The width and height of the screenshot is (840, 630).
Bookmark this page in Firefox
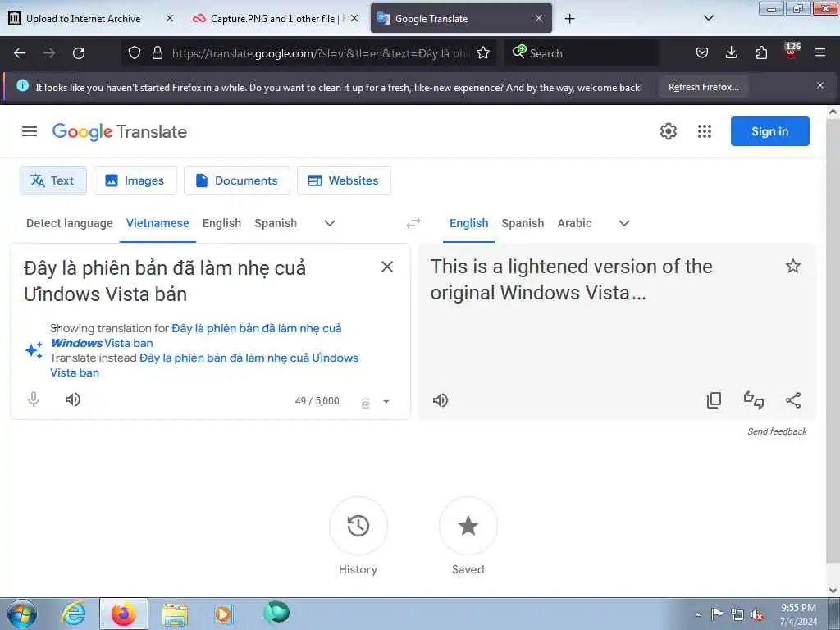tap(482, 52)
